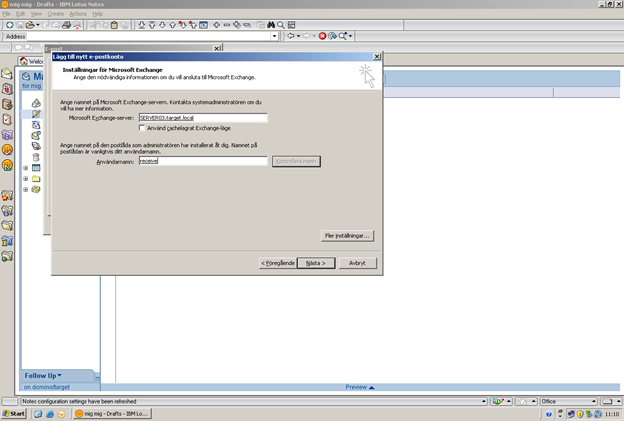Click the 'Kontrollera namn' button
624x421 pixels.
(x=296, y=161)
